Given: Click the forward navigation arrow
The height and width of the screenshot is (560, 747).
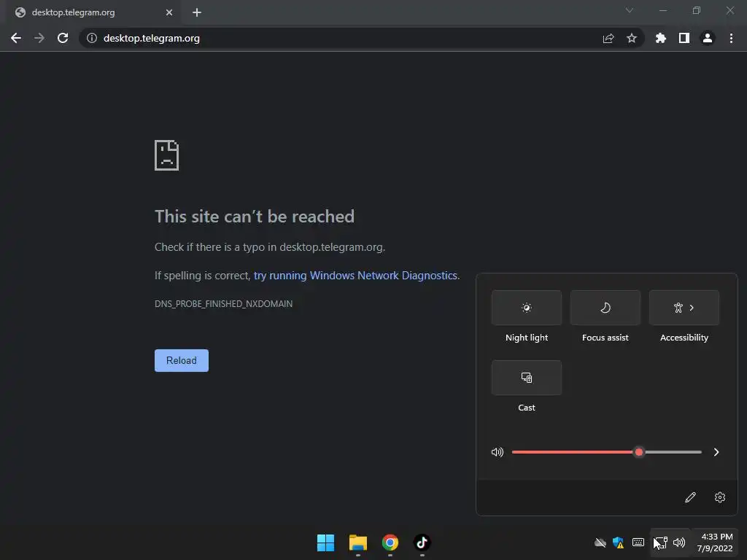Looking at the screenshot, I should [x=39, y=38].
